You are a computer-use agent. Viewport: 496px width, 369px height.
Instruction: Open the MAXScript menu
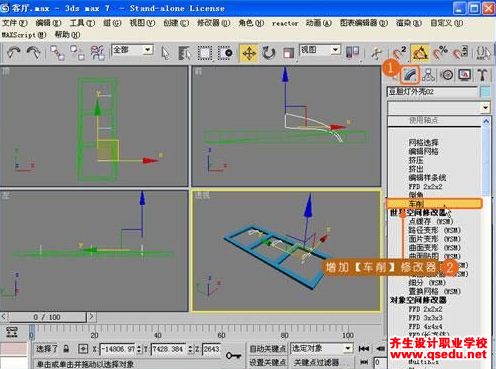24,35
